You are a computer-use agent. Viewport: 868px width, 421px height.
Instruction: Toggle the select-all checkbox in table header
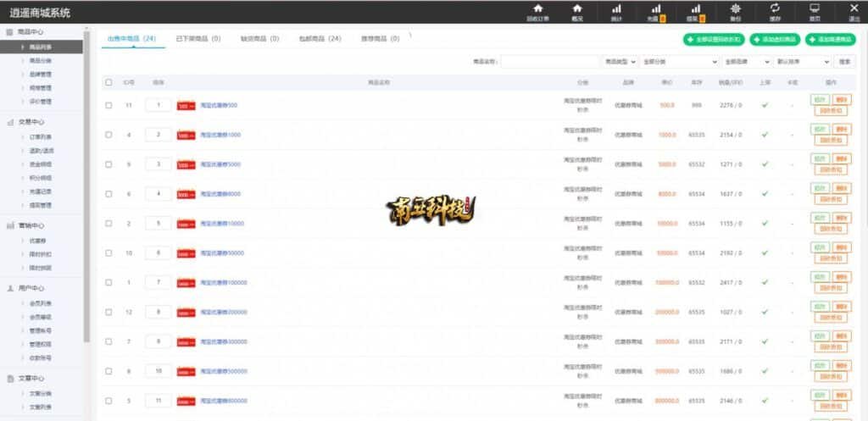[108, 82]
